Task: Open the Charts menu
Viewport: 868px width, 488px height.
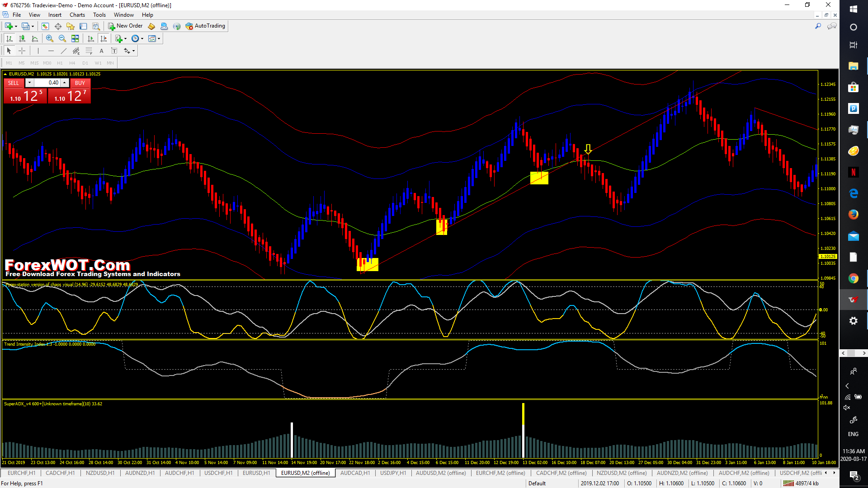Action: point(77,15)
